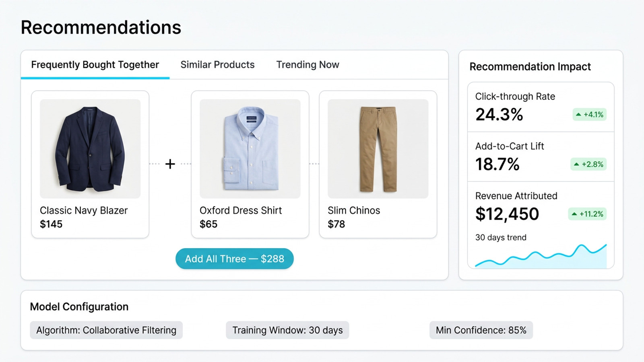
Task: Select the +2.8% Add-to-Cart badge
Action: 588,164
